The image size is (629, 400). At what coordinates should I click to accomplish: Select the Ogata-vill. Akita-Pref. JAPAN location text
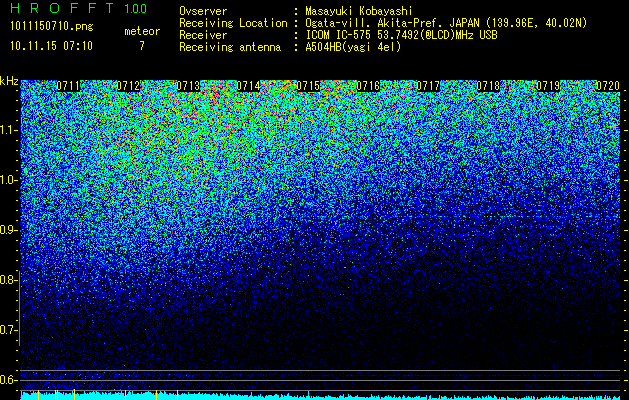tap(446, 23)
